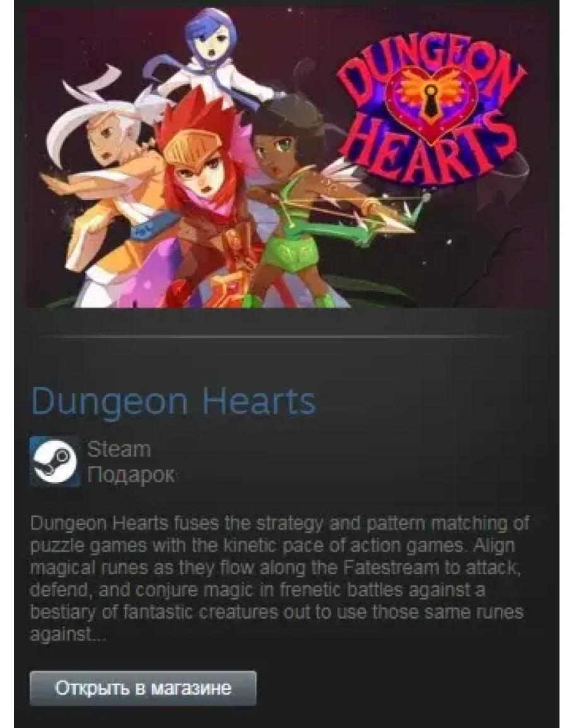Click the word Fatestream in the description
574x728 pixels.
click(x=391, y=567)
